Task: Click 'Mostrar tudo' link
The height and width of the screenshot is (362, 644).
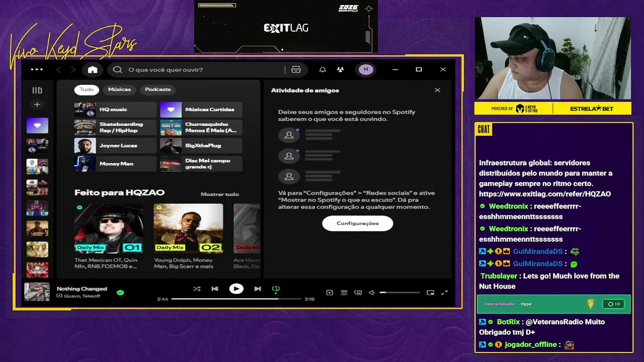Action: click(220, 194)
